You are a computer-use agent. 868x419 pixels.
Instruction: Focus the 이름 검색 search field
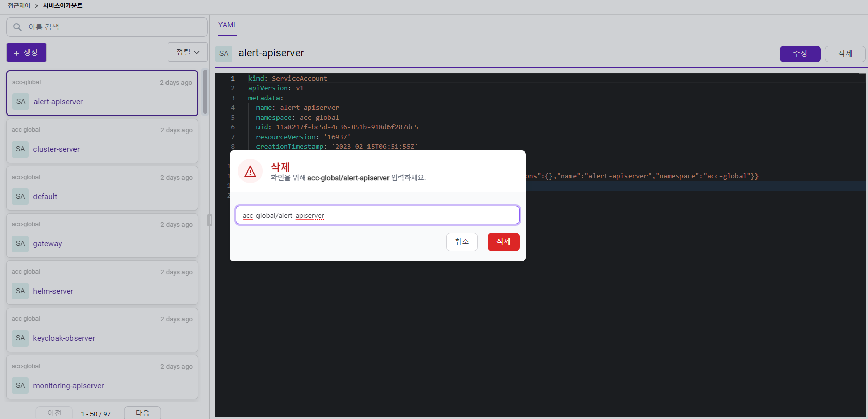click(x=107, y=27)
